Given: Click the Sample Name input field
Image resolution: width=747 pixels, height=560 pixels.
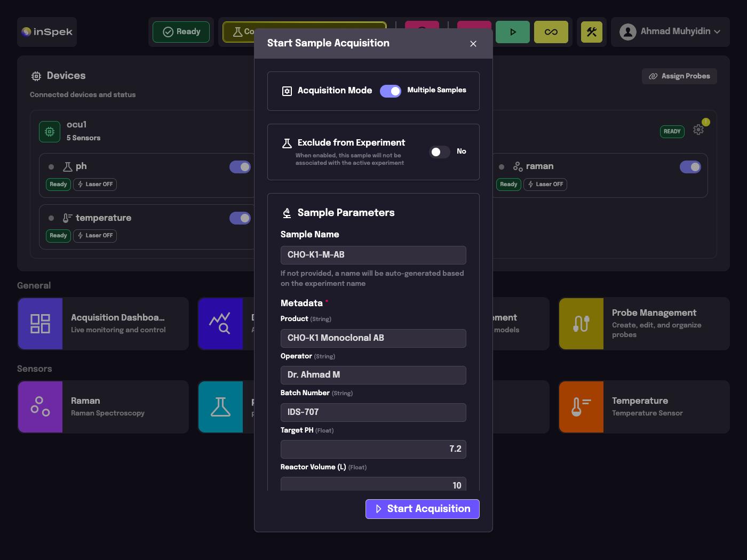Looking at the screenshot, I should point(373,255).
